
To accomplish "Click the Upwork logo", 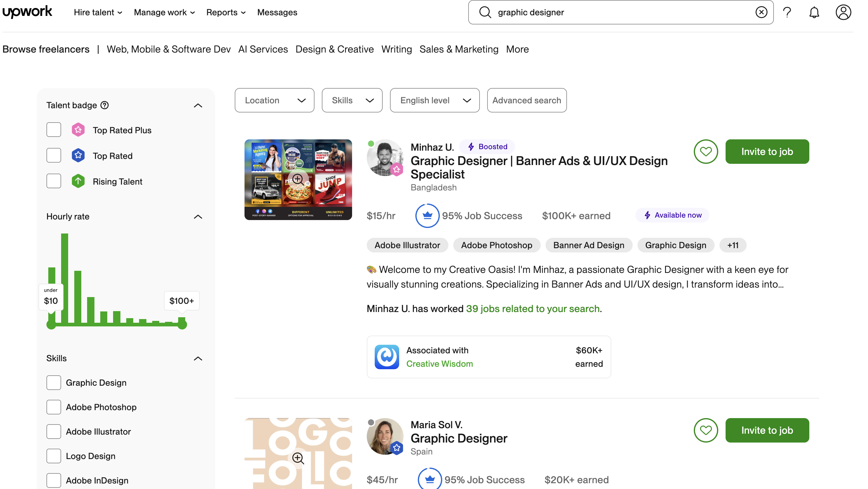I will 27,12.
